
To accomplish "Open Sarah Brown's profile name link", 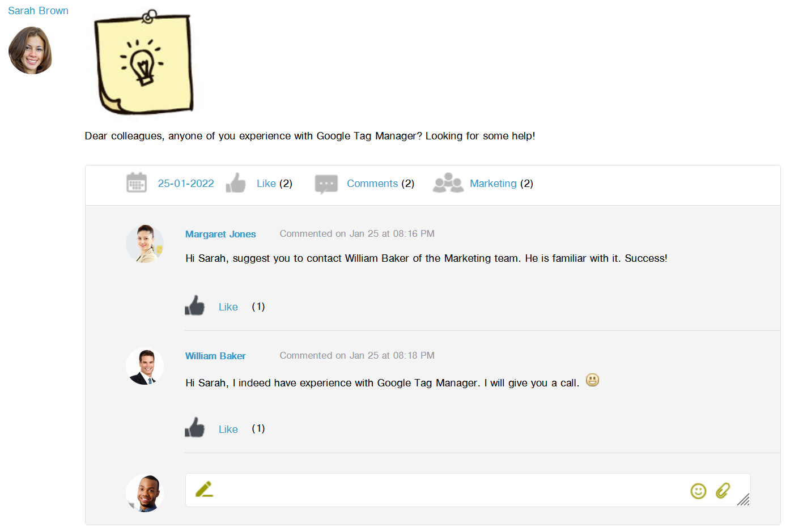I will (38, 11).
